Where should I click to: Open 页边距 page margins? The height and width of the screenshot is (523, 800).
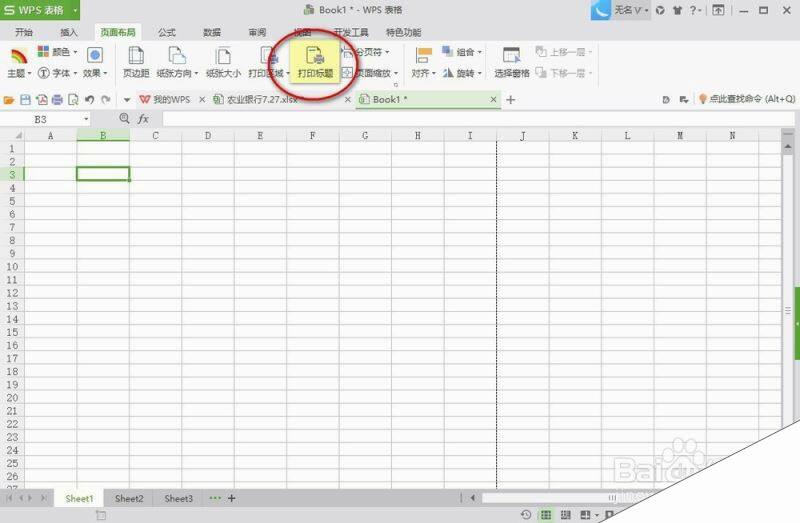point(136,62)
